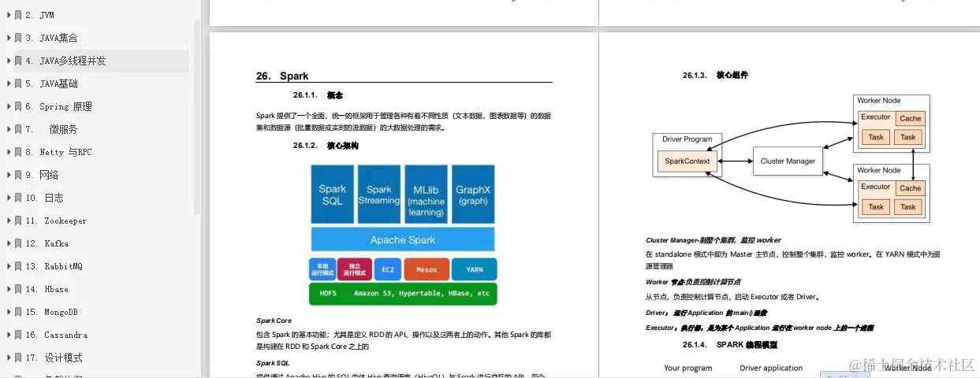Click the "26.1.4. SPARK 编程模型" heading
This screenshot has height=378, width=980.
730,345
